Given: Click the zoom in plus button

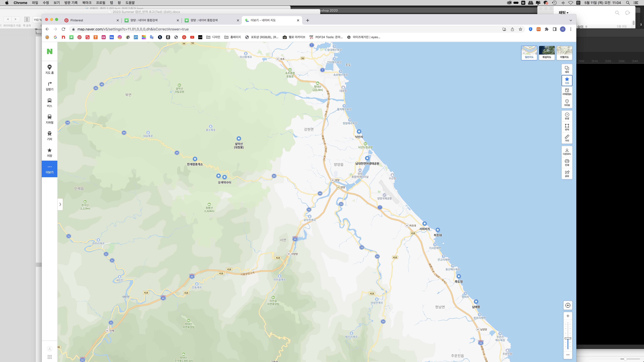Looking at the screenshot, I should (x=568, y=316).
